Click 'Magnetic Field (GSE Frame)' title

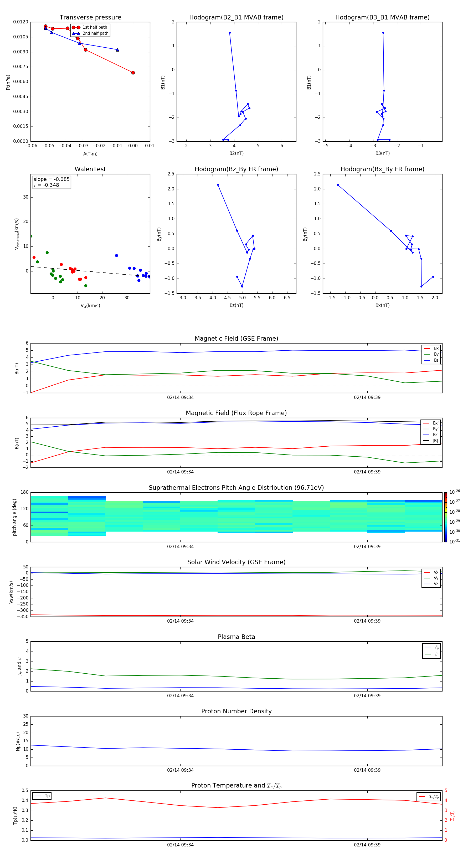[236, 339]
